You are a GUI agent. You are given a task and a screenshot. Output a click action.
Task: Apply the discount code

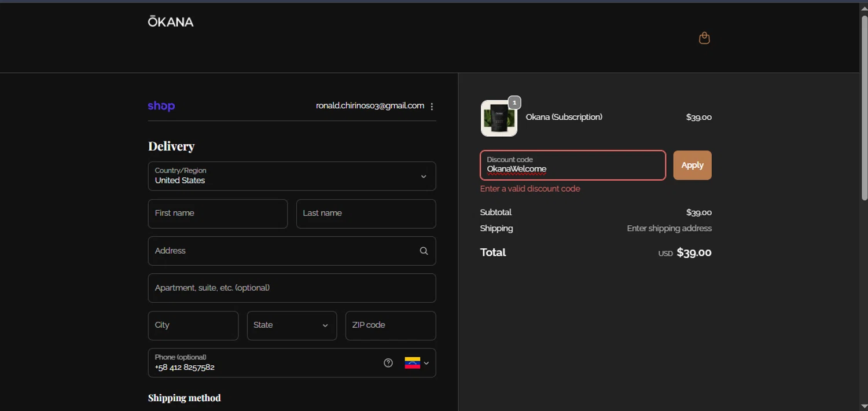click(692, 165)
